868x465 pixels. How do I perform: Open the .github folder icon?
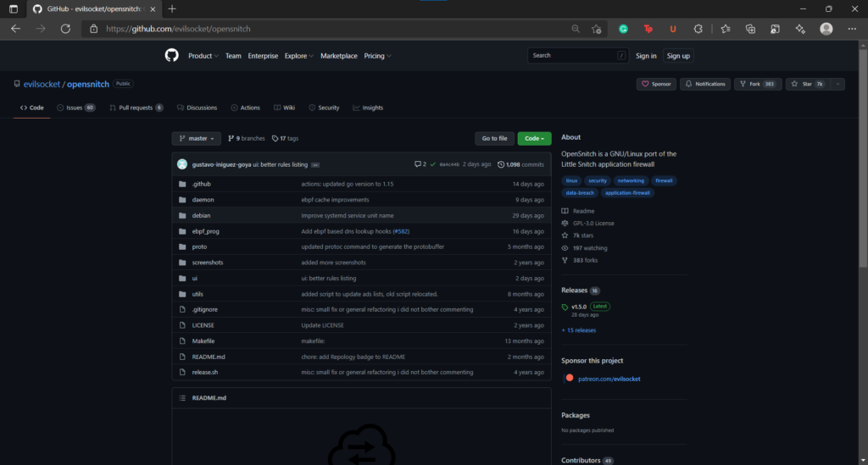[x=182, y=184]
